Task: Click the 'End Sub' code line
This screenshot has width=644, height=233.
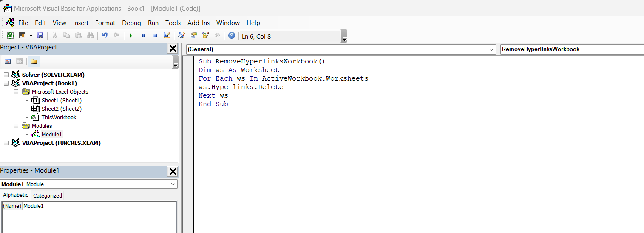Action: click(213, 104)
